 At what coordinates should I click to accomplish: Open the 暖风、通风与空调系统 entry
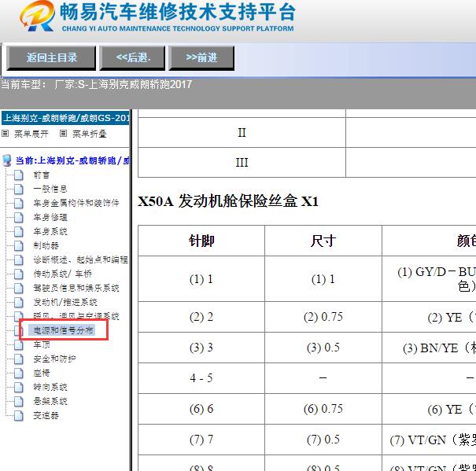click(76, 317)
